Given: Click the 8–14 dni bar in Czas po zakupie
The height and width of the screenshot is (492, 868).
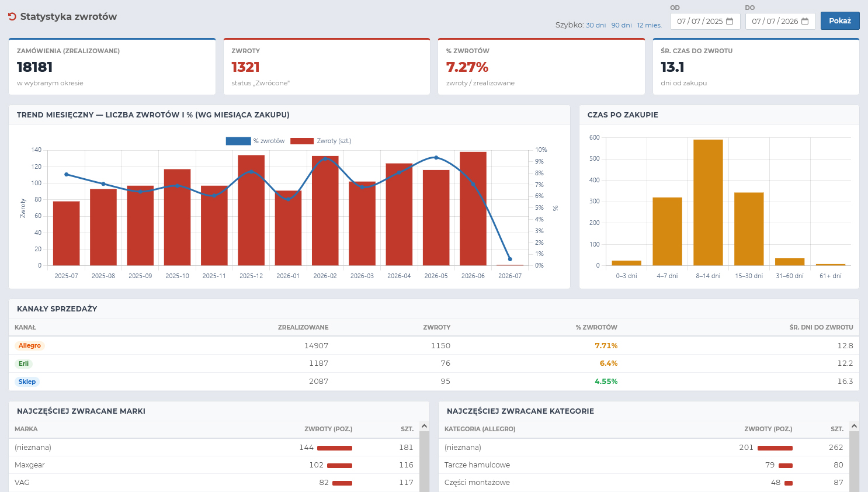Looking at the screenshot, I should 708,202.
